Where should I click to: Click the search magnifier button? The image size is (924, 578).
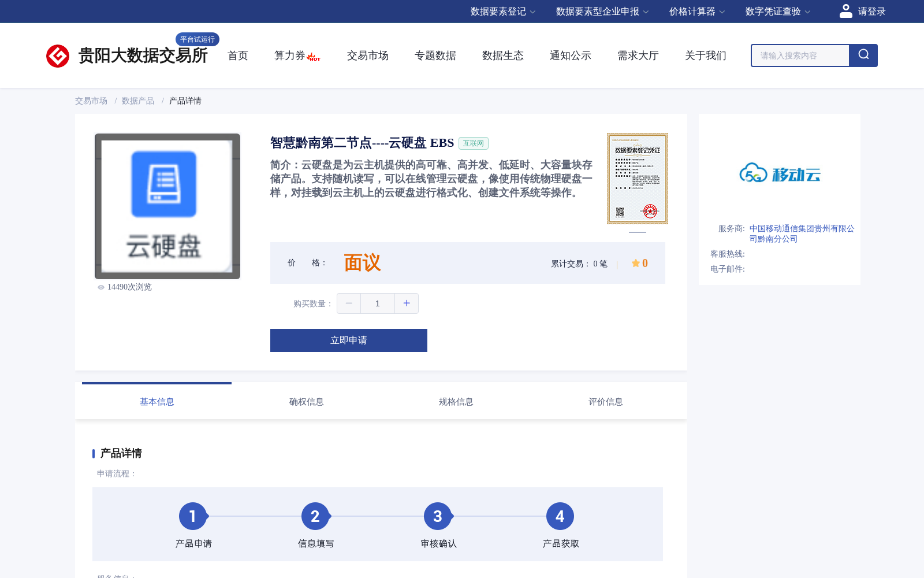pyautogui.click(x=863, y=55)
